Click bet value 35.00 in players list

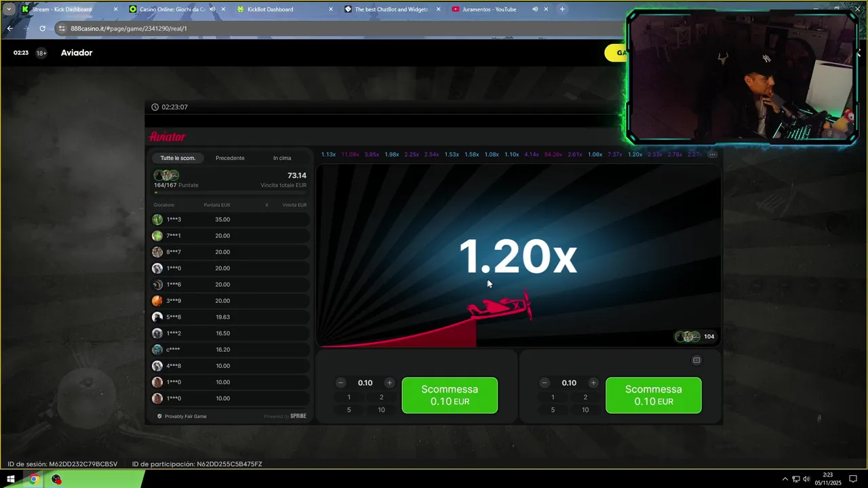(x=222, y=220)
